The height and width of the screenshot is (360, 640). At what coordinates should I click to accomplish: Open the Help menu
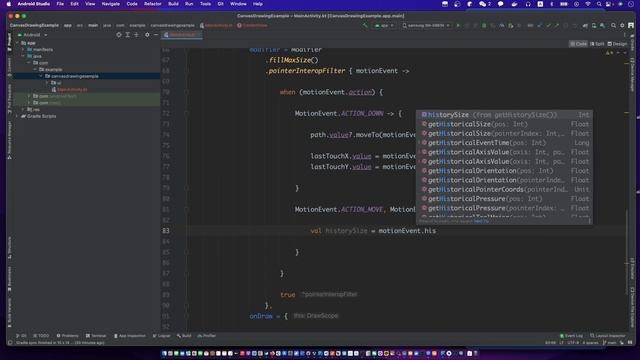pos(258,4)
